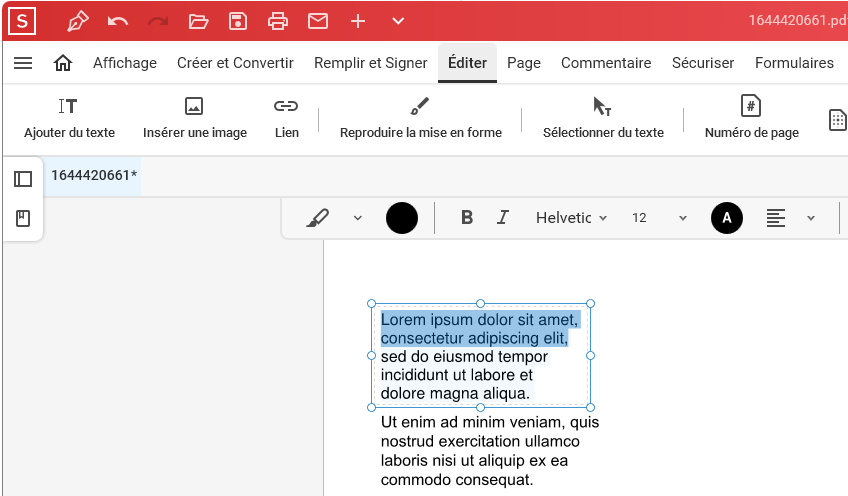Undo the last action
Viewport: 848px width, 496px height.
click(x=117, y=21)
